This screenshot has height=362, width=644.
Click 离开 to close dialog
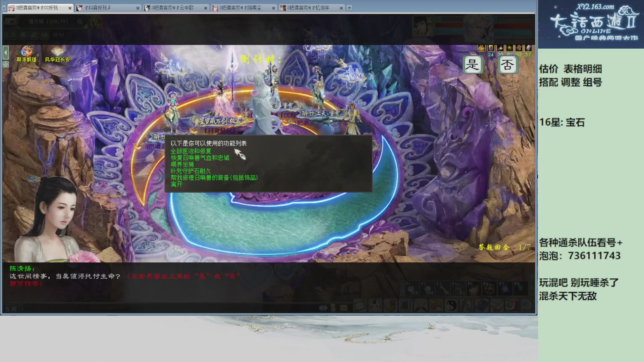click(176, 184)
